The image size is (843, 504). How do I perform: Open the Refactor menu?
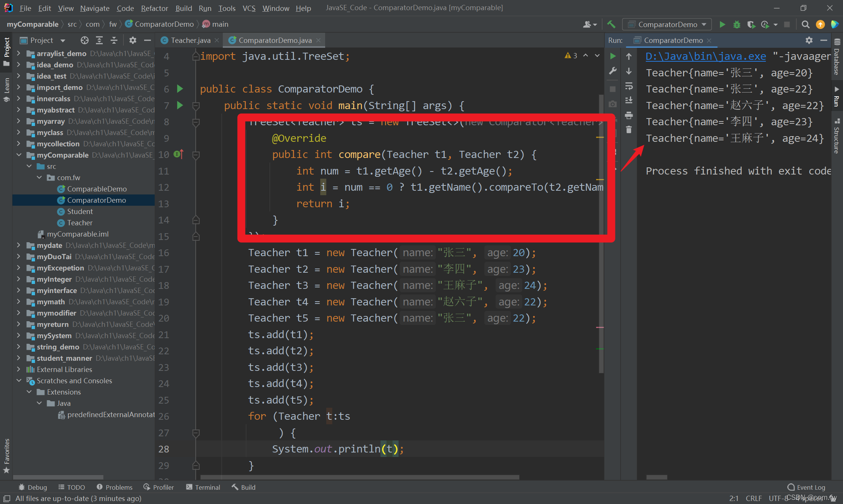pos(154,8)
